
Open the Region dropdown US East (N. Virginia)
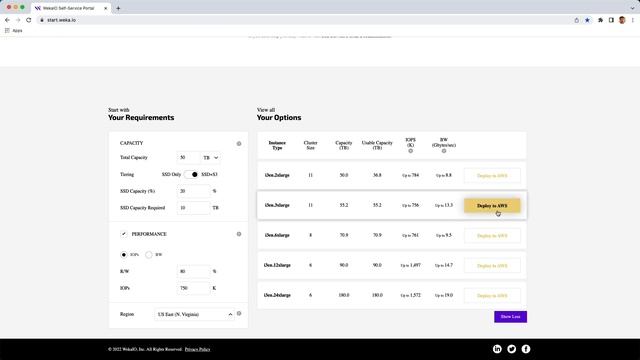click(x=194, y=314)
